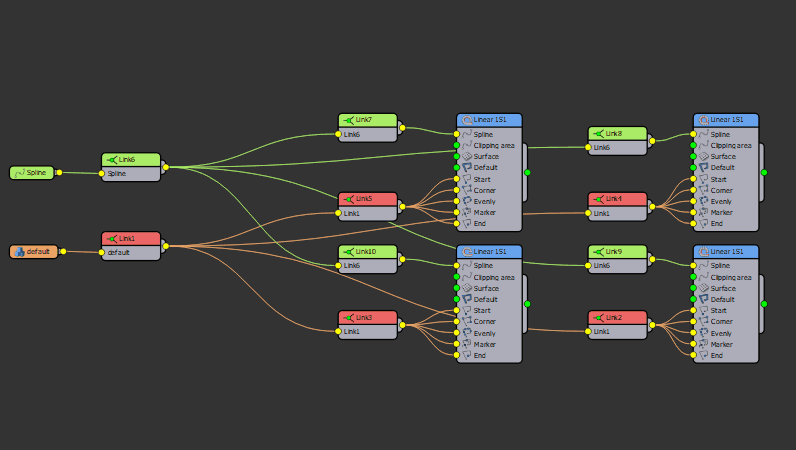Click Marker input on Linear 1S1 after Link10

[x=456, y=344]
